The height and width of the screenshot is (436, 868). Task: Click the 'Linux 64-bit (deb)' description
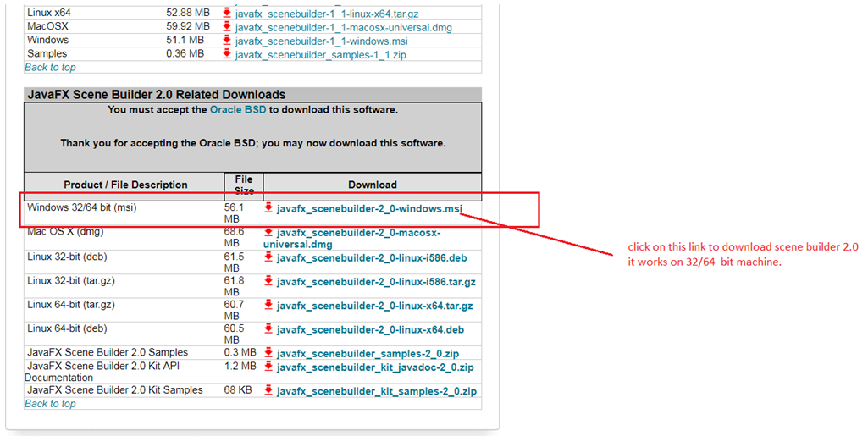pyautogui.click(x=67, y=328)
